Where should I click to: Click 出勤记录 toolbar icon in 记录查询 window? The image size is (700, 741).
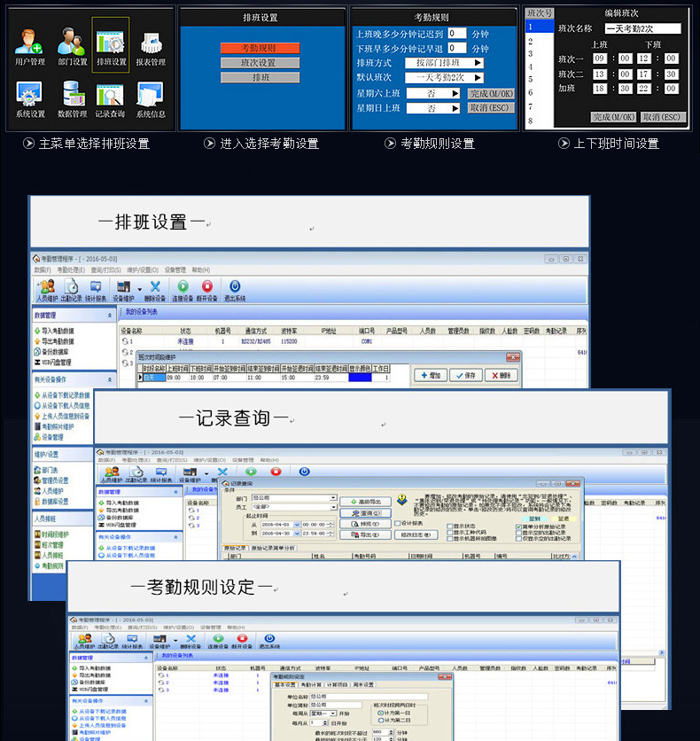point(136,474)
